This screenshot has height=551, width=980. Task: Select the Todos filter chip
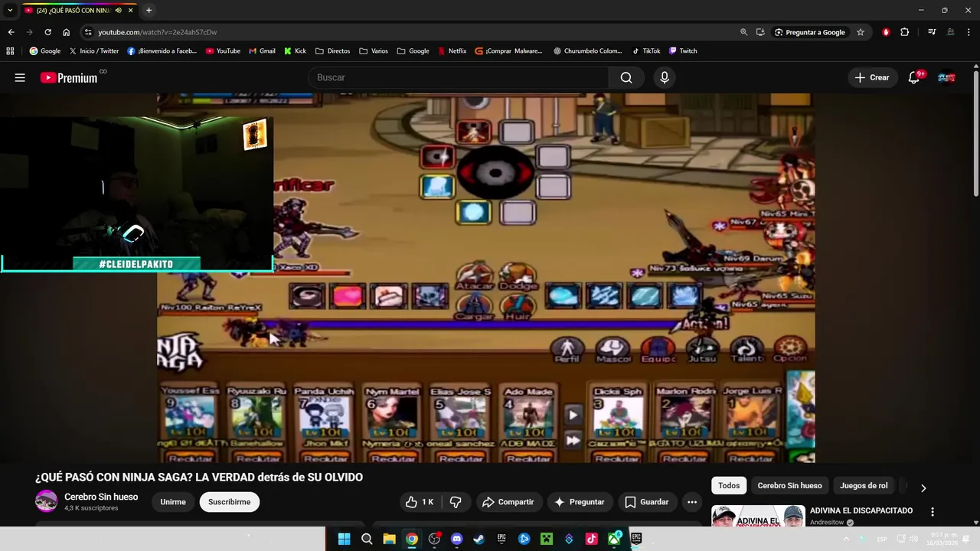[x=729, y=485]
